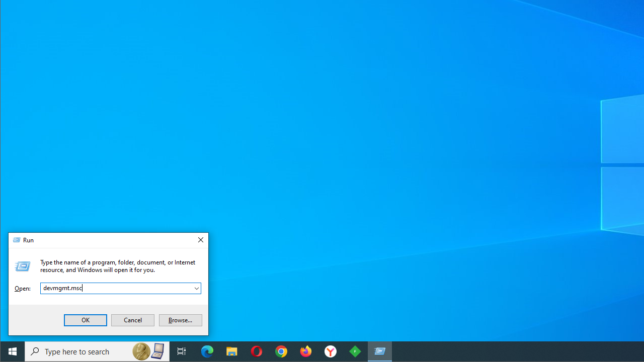Launch the Opera browser
Screen dimensions: 644x362
(x=257, y=351)
